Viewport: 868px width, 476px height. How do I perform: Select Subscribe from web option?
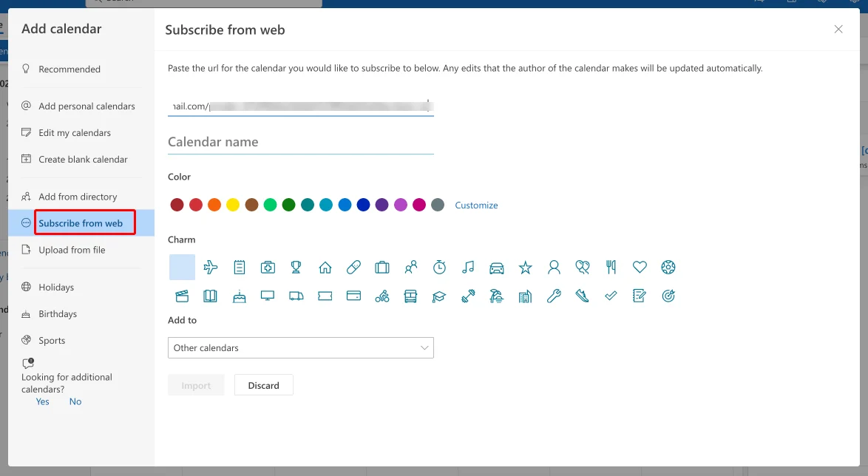pos(81,223)
